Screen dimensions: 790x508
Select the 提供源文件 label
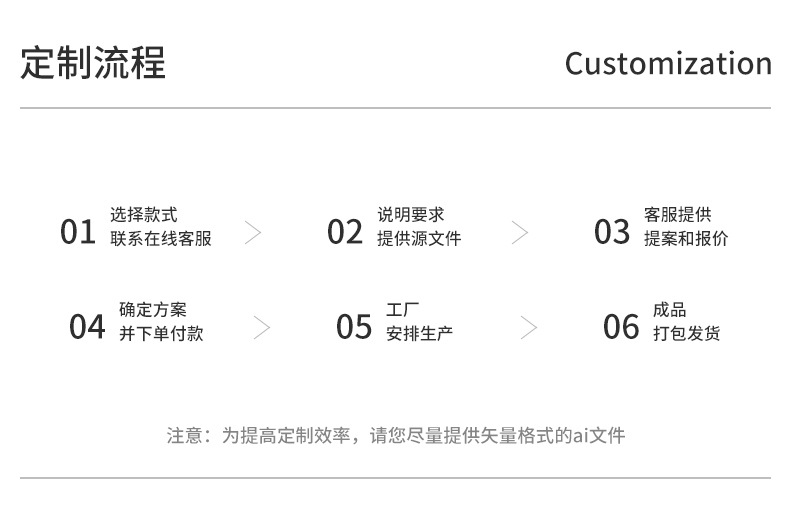[419, 239]
